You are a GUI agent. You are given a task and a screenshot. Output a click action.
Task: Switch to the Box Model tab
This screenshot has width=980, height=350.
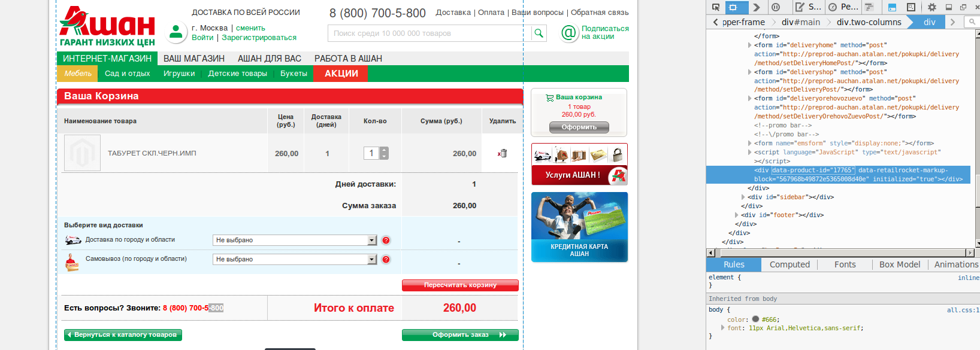(x=900, y=264)
